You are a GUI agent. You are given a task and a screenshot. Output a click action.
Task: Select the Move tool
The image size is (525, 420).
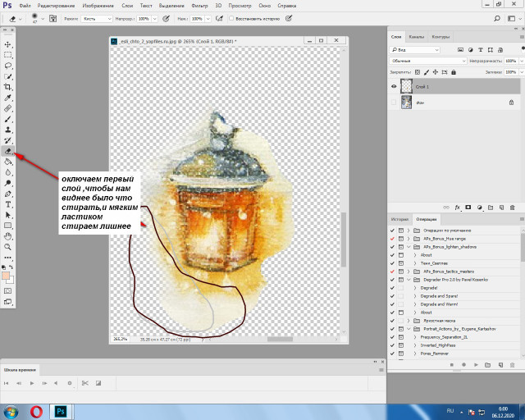(x=8, y=43)
